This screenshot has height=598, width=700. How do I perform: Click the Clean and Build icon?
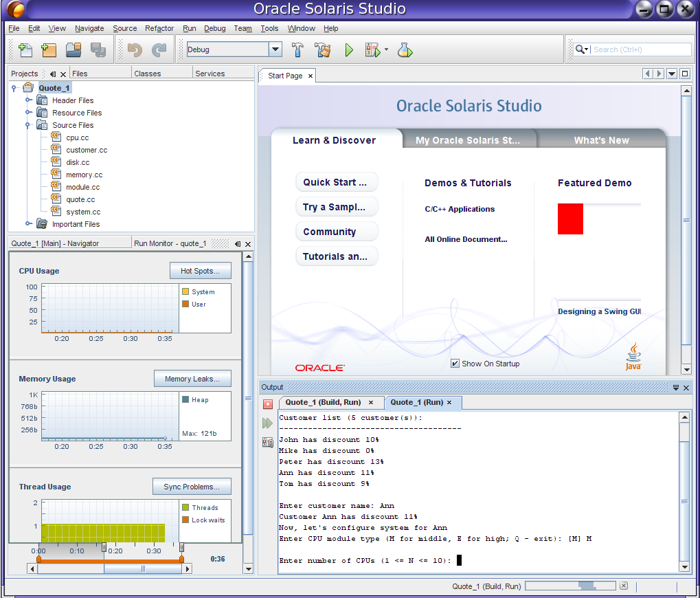point(323,49)
